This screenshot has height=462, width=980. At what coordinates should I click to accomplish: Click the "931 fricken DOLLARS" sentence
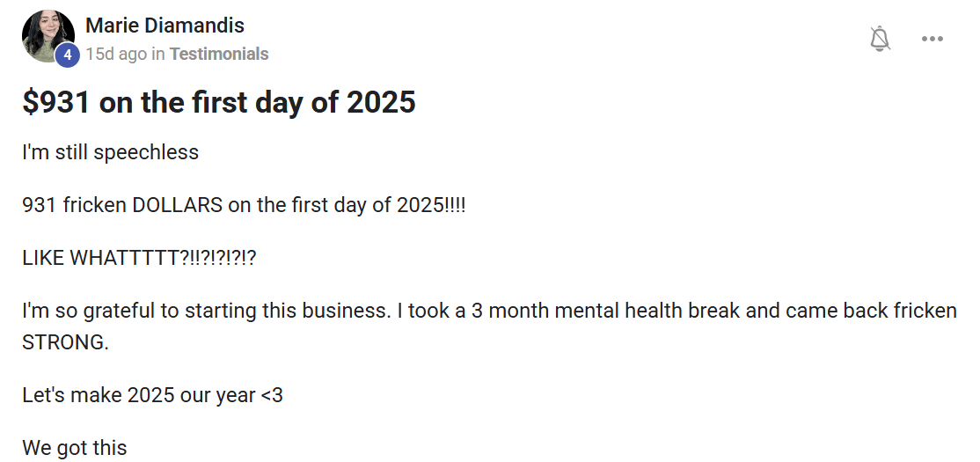pyautogui.click(x=244, y=207)
